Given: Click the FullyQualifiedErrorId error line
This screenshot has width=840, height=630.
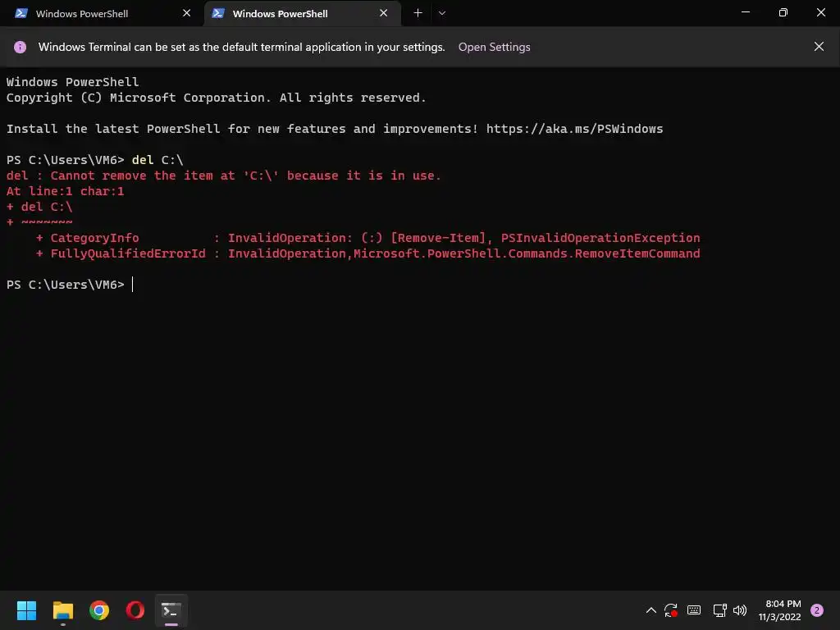Looking at the screenshot, I should click(367, 253).
